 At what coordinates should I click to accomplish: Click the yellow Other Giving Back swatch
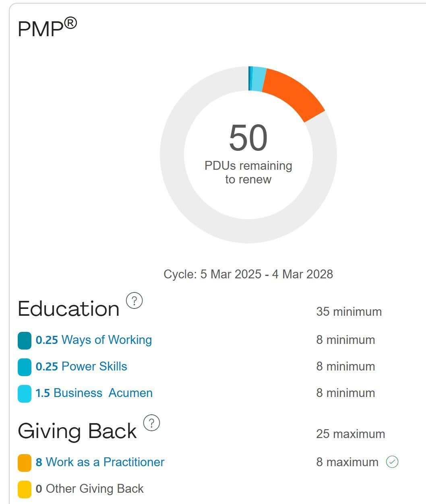(x=25, y=489)
